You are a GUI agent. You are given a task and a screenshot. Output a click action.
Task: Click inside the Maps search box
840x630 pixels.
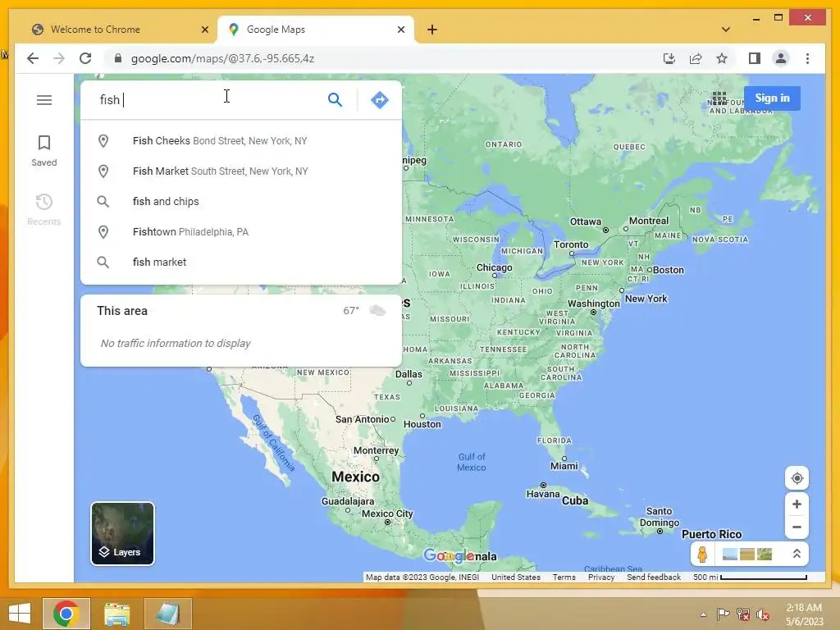click(209, 99)
